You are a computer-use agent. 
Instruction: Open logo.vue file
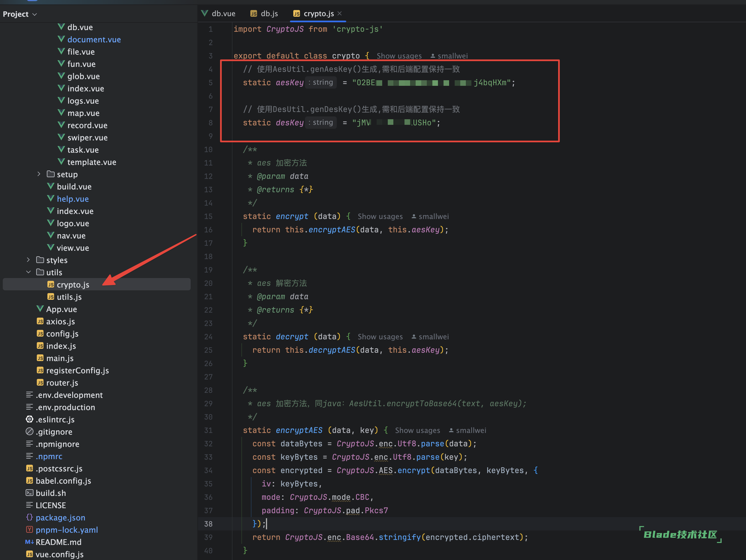point(73,223)
